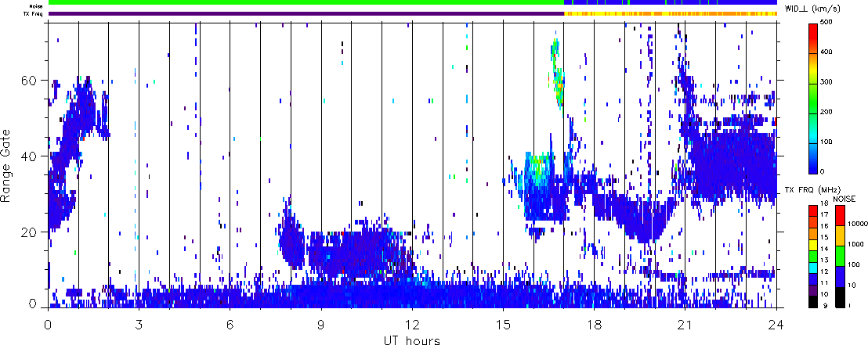Pick the yellow swatch in the TX FRQ legend

[x=812, y=246]
